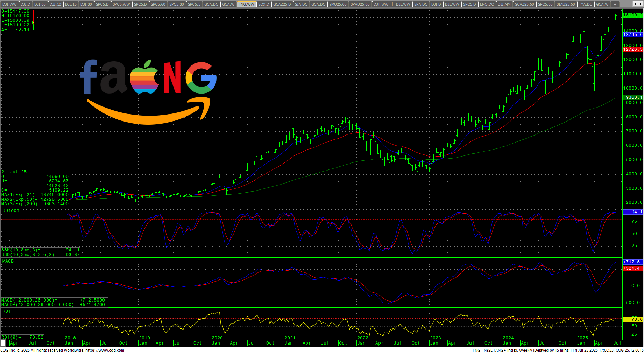Switch to the SPAU25,60 tab
Viewport: 644px width, 353px height.
(360, 4)
